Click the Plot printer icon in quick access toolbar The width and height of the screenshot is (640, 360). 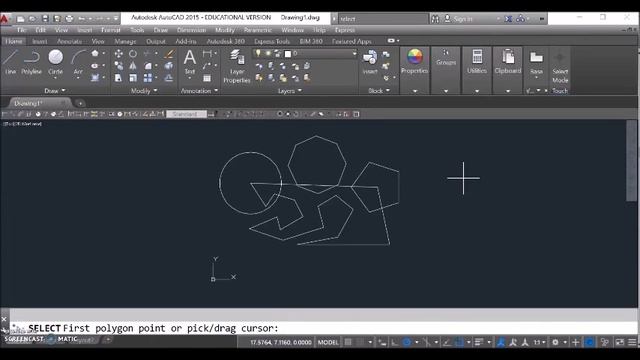click(x=69, y=19)
